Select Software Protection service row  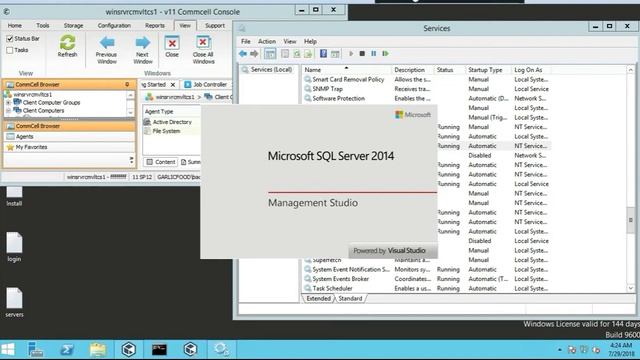427,98
